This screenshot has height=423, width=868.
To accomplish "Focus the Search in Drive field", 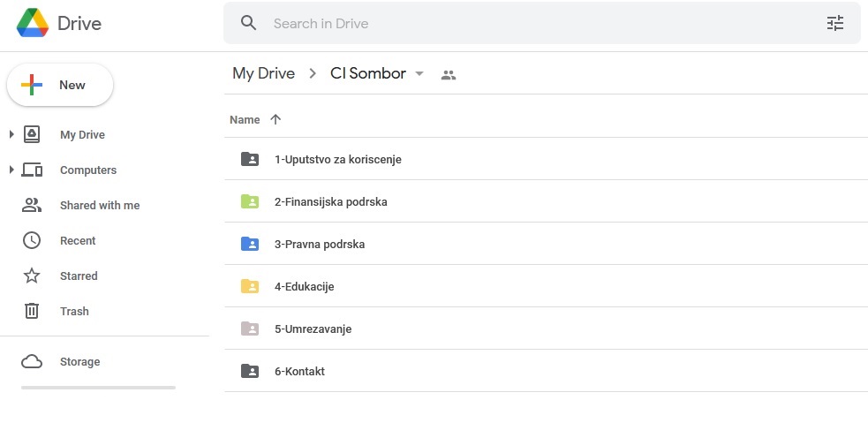I will (542, 23).
